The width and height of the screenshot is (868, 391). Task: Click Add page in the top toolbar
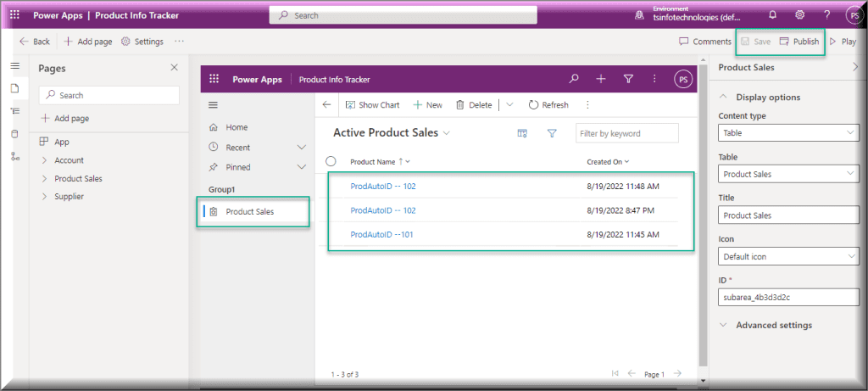[x=88, y=42]
